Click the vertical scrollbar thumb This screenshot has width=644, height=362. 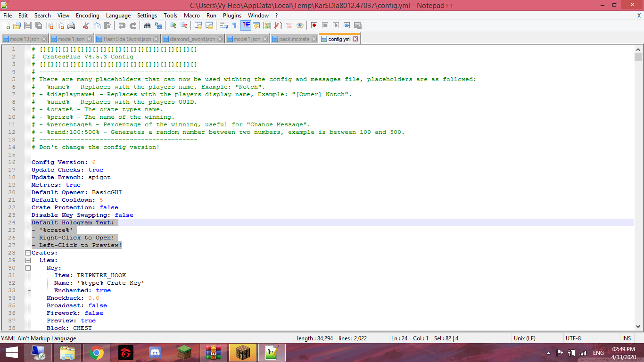click(x=638, y=58)
